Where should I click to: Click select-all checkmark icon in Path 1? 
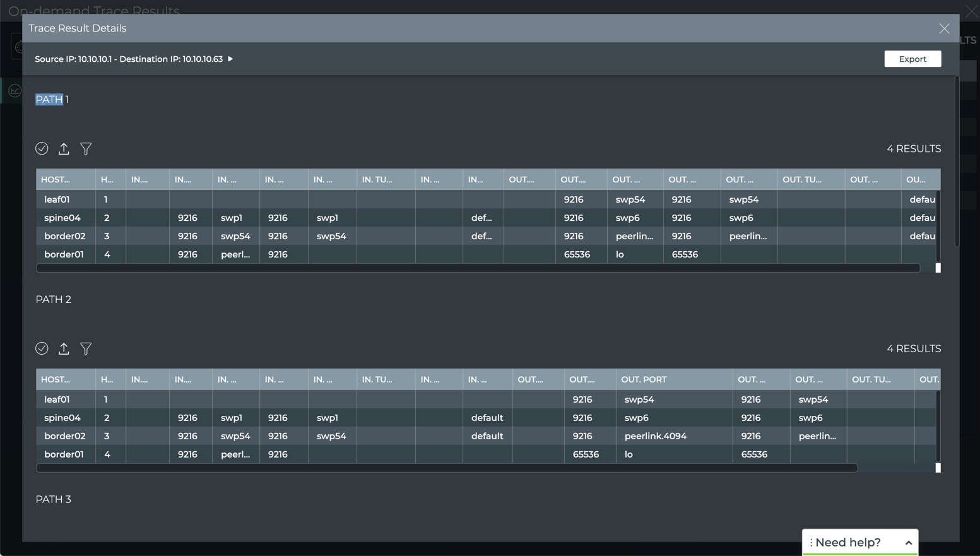pyautogui.click(x=42, y=148)
